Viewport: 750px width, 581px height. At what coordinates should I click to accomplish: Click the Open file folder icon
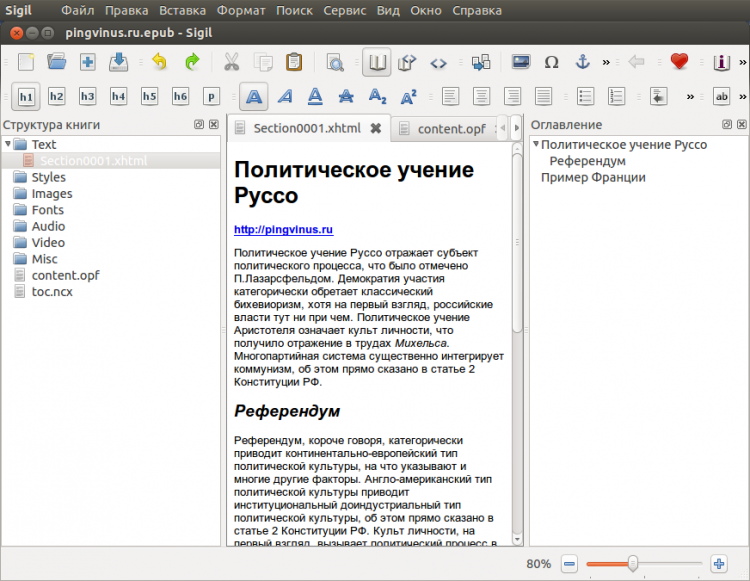pyautogui.click(x=57, y=62)
